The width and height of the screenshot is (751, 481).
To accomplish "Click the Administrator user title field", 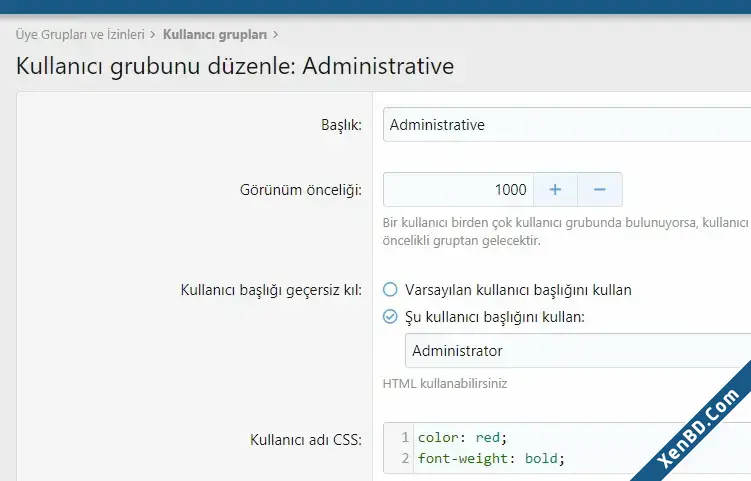I will pos(578,351).
